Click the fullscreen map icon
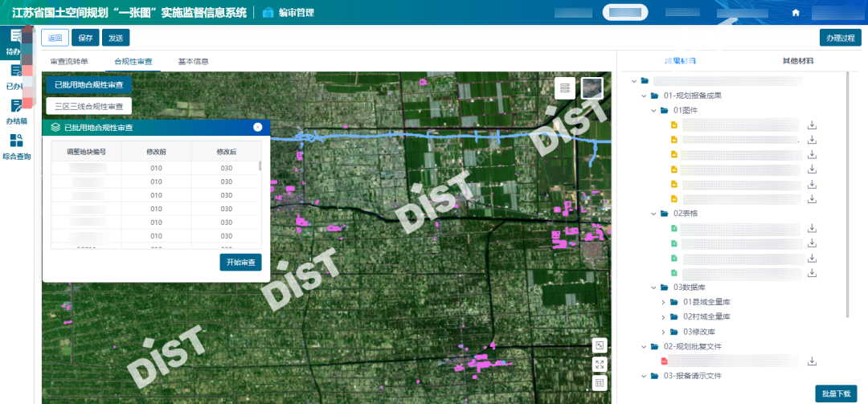 tap(600, 364)
